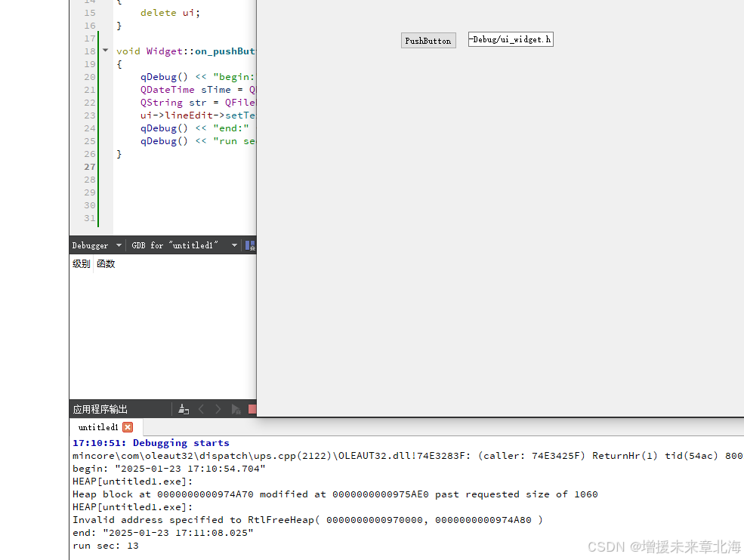744x560 pixels.
Task: Click the mincore oleaut32 output line
Action: coord(408,456)
